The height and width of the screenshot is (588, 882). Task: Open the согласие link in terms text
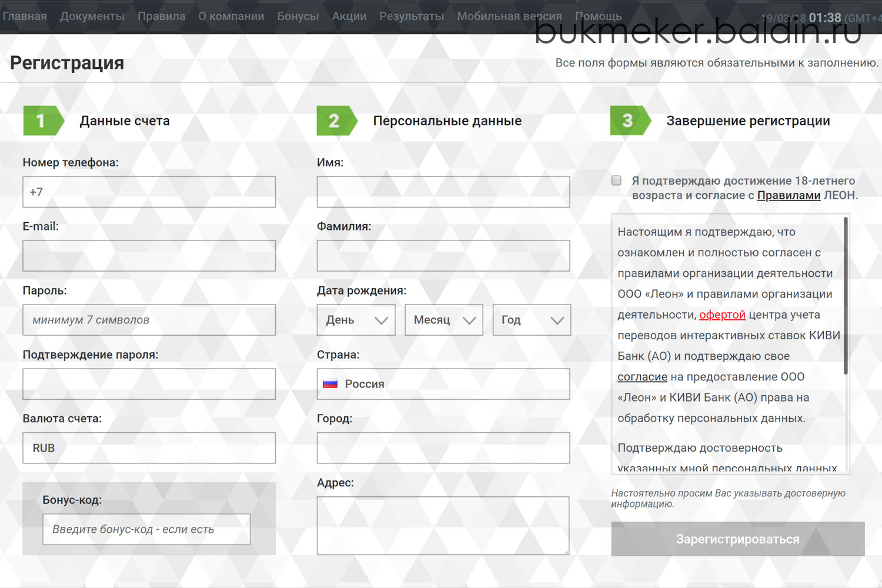[x=642, y=377]
